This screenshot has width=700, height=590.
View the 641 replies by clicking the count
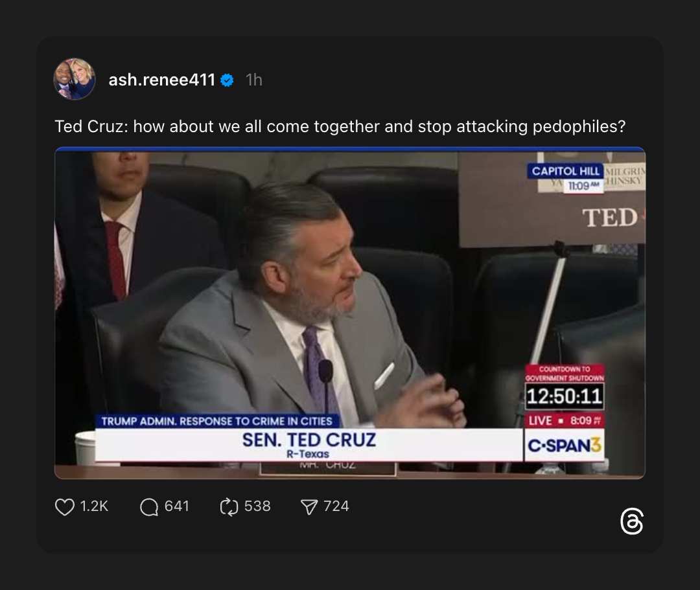click(176, 506)
